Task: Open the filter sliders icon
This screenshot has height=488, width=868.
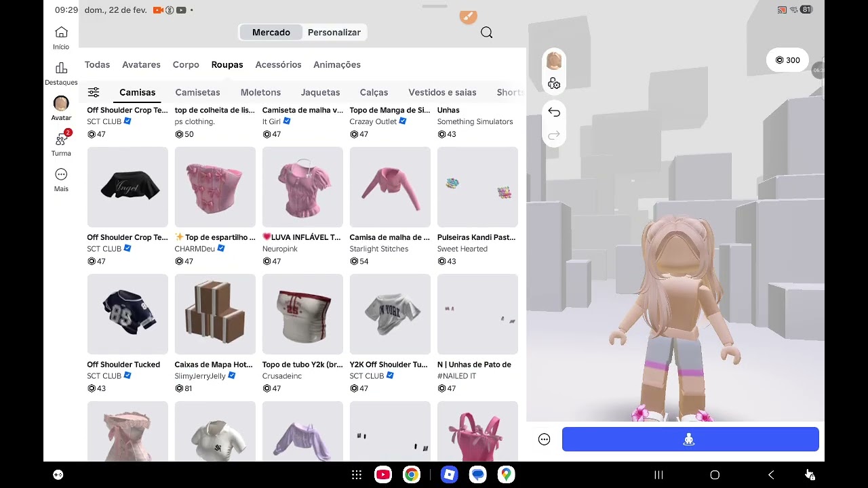Action: point(94,92)
